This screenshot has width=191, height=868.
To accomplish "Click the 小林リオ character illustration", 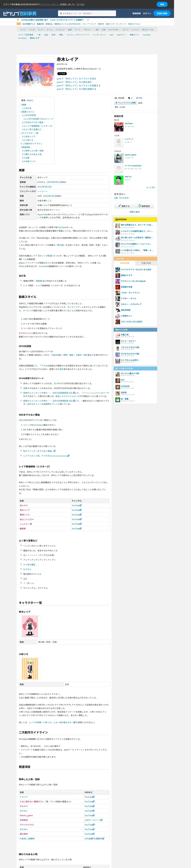I will pos(30,669).
